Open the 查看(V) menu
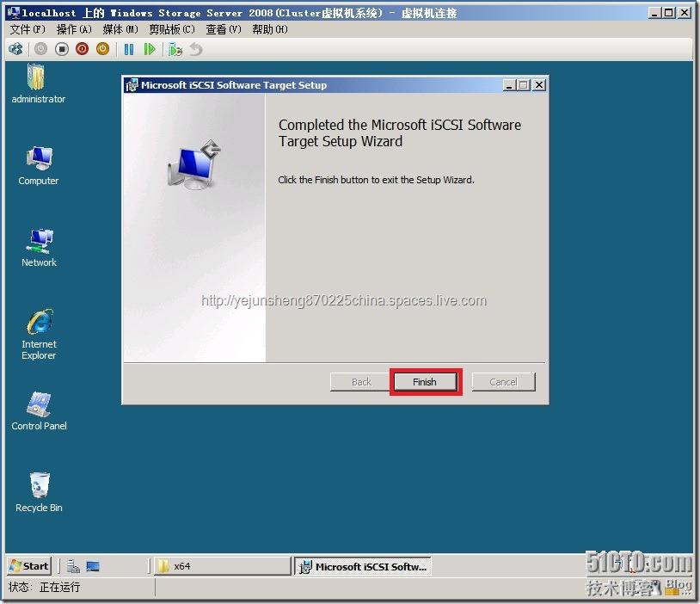The image size is (700, 604). point(224,29)
